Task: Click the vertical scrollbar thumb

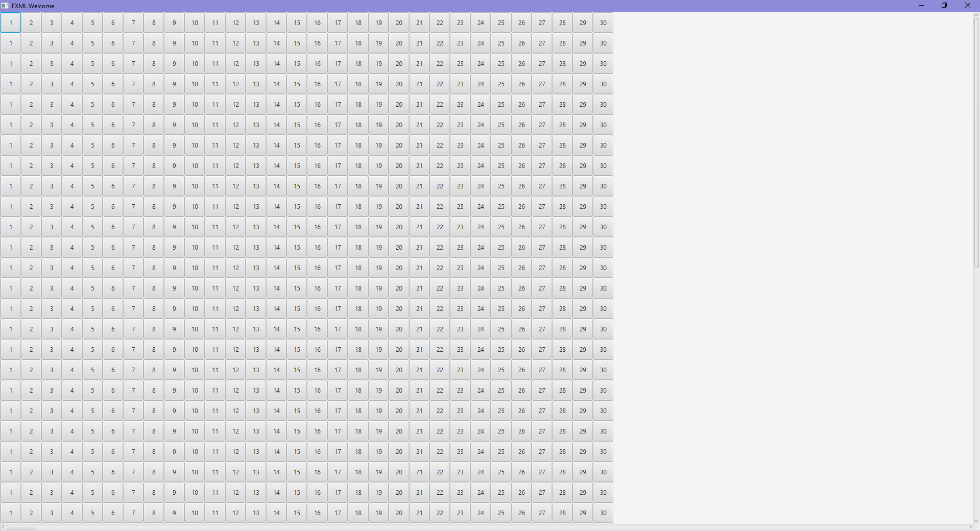Action: pyautogui.click(x=976, y=143)
